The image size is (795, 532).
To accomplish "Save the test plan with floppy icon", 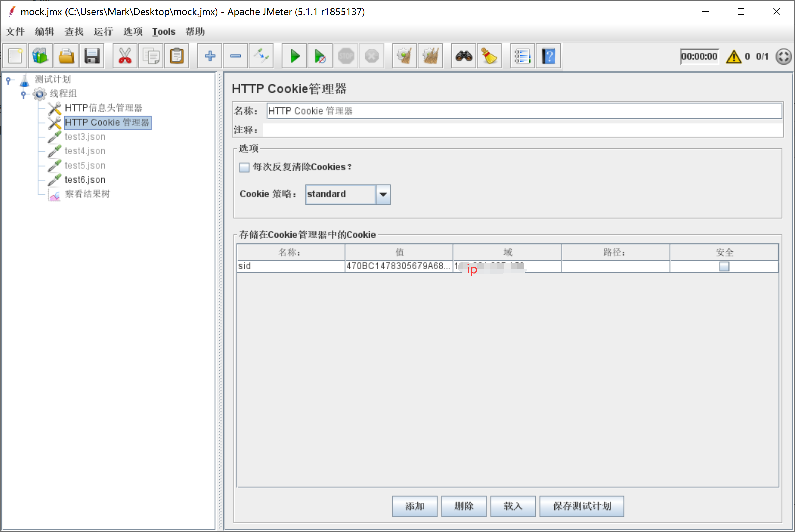I will coord(92,56).
